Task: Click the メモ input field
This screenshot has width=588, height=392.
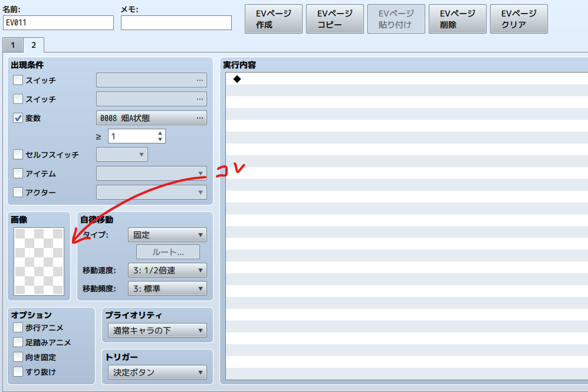Action: pos(176,23)
